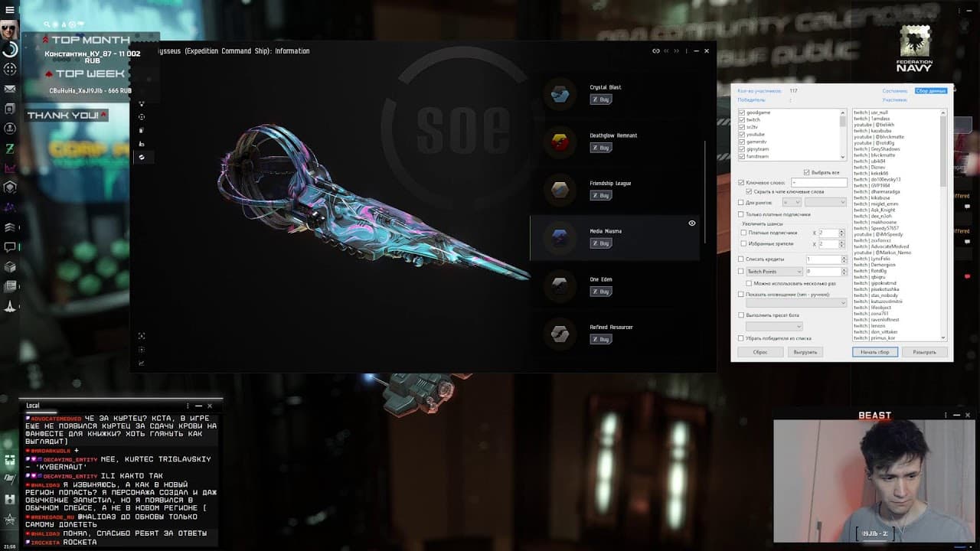Buy the Deathglow Remnant skin
The image size is (980, 551).
click(601, 148)
